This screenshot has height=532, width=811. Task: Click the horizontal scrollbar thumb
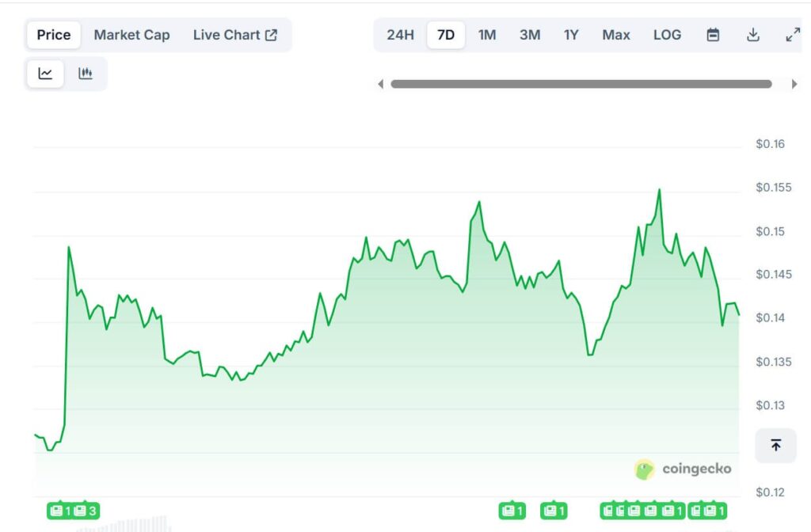click(581, 84)
